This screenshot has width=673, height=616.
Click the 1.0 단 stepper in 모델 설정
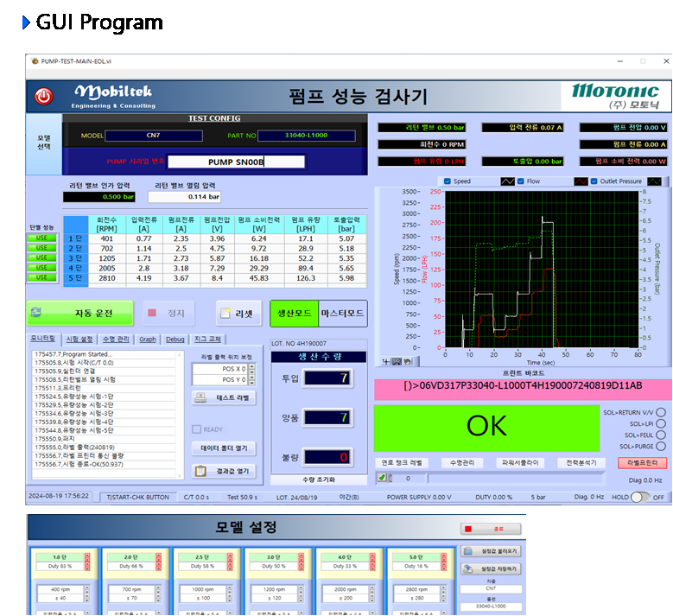click(x=87, y=562)
